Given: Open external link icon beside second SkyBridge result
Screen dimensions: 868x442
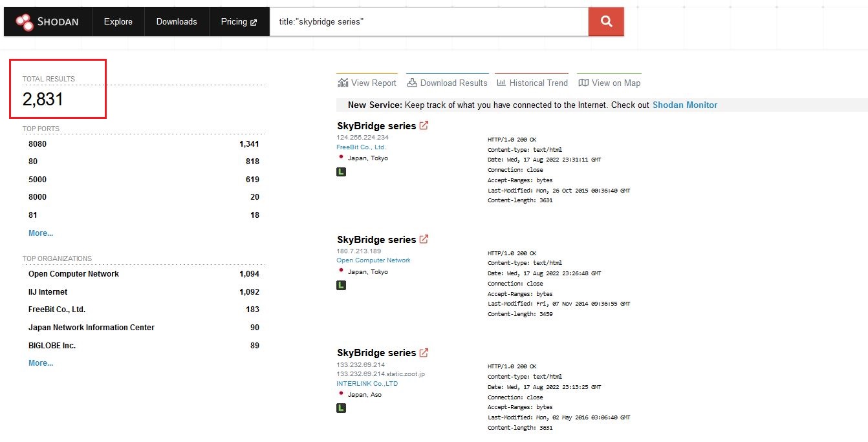Looking at the screenshot, I should tap(424, 239).
